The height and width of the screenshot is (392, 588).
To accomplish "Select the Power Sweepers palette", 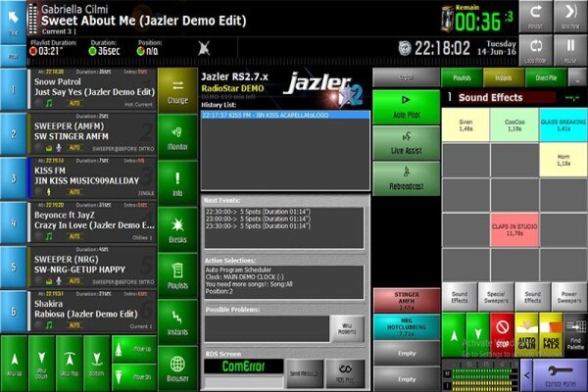I will [568, 297].
